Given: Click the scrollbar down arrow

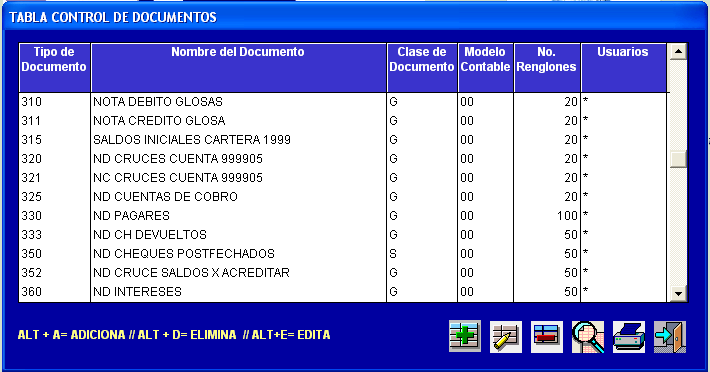Looking at the screenshot, I should 678,293.
